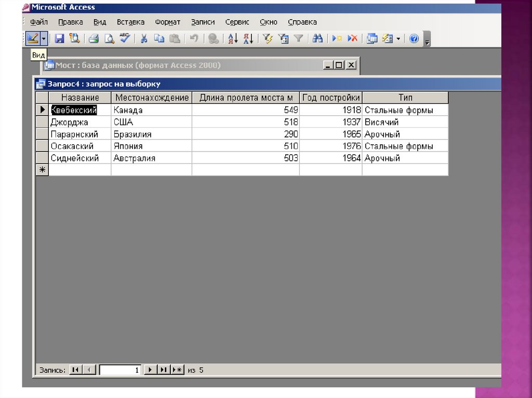Open the Файл menu
This screenshot has height=398, width=532.
[x=38, y=22]
